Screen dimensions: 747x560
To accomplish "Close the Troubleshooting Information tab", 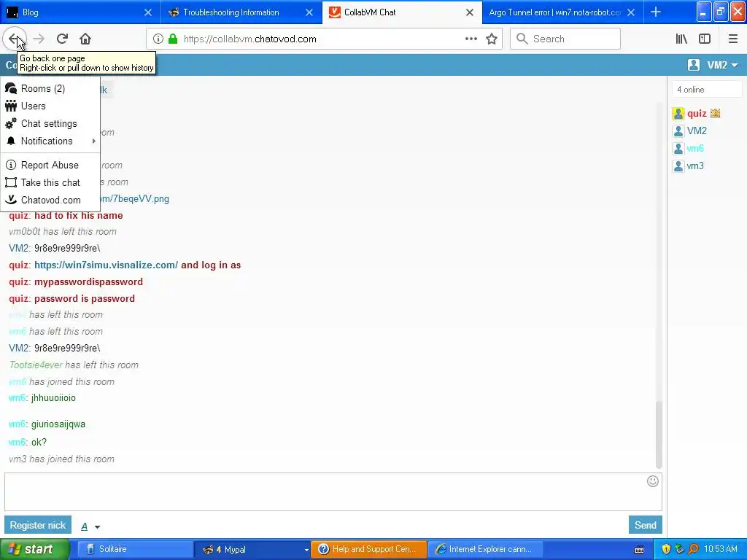I will coord(309,12).
